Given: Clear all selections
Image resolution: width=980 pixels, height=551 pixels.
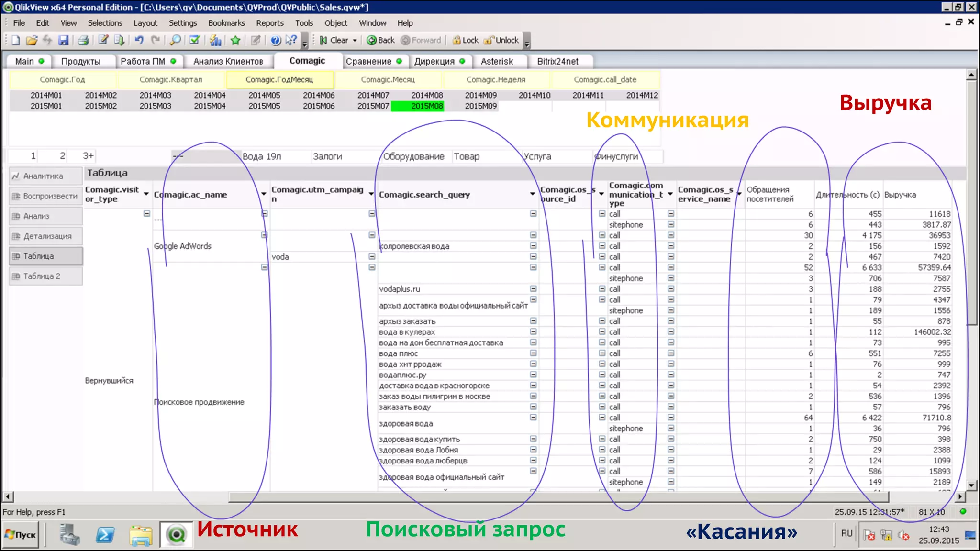Looking at the screenshot, I should click(x=334, y=40).
